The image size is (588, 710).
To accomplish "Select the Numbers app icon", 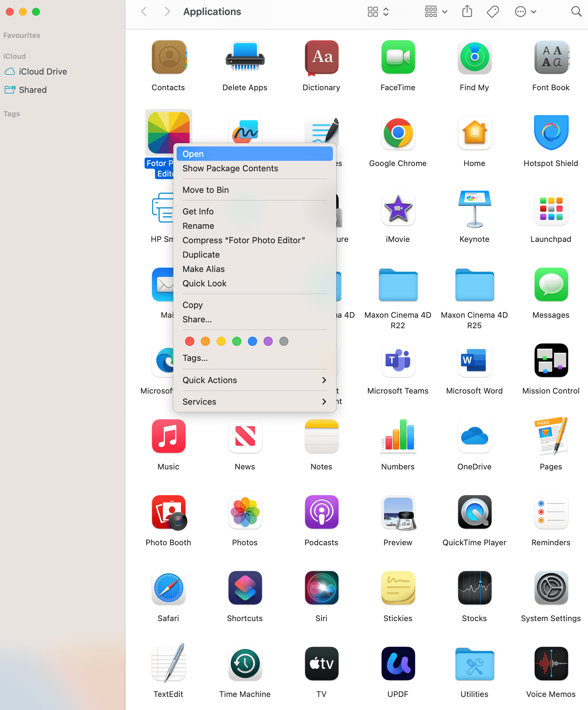I will pos(398,436).
